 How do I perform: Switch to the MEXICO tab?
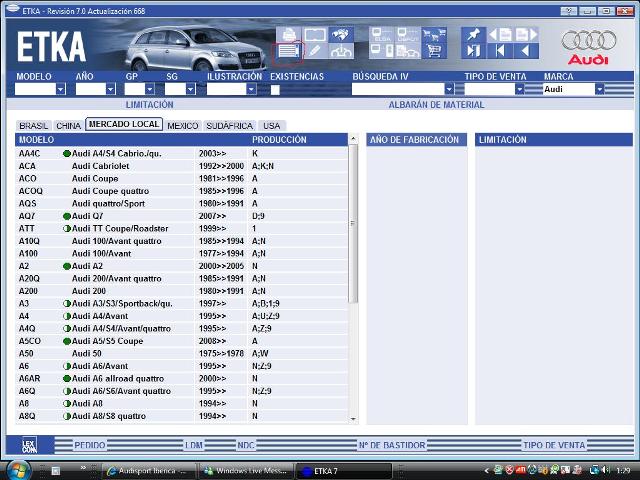[183, 126]
